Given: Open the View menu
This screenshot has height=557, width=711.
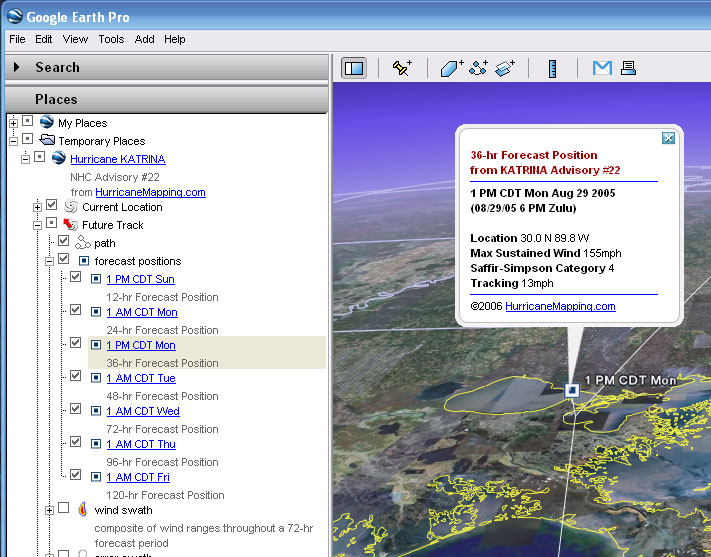Looking at the screenshot, I should (x=75, y=39).
